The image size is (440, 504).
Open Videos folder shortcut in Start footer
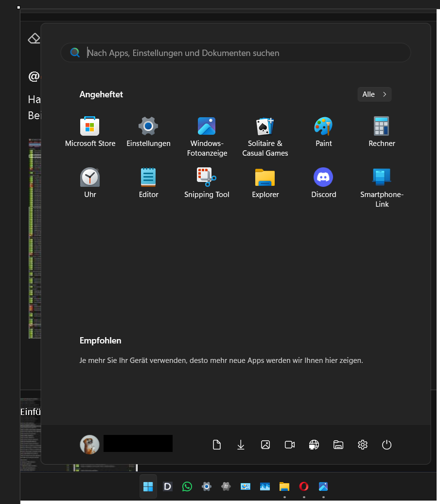click(290, 445)
